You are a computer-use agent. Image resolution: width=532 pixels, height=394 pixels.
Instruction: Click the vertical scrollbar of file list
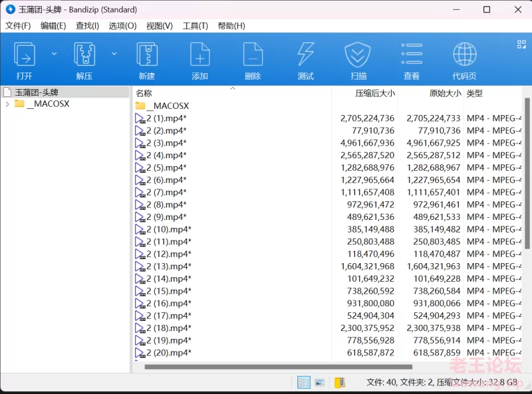click(527, 173)
